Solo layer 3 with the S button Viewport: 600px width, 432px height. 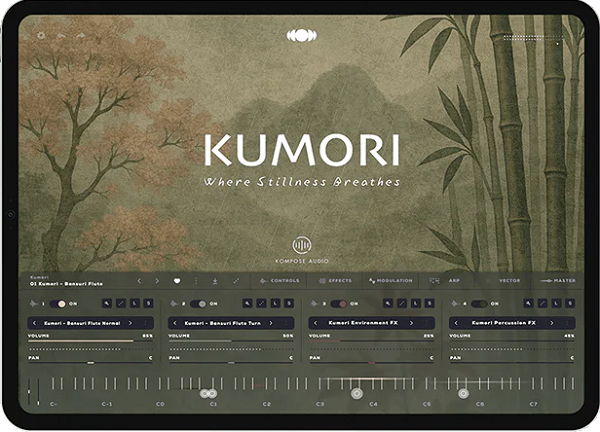coord(430,303)
